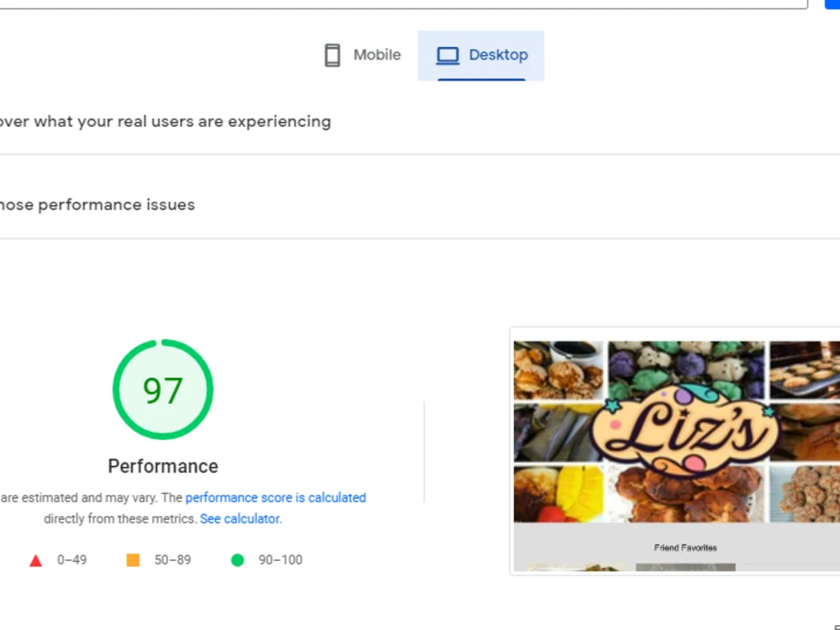Click the '0–49' legend label
This screenshot has width=840, height=630.
pos(71,559)
